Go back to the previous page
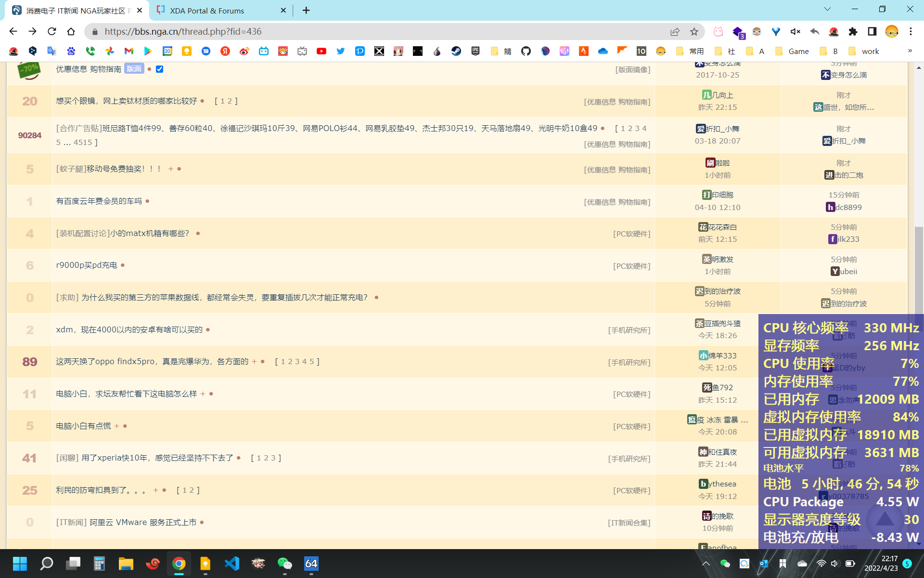The width and height of the screenshot is (924, 578). (x=13, y=31)
